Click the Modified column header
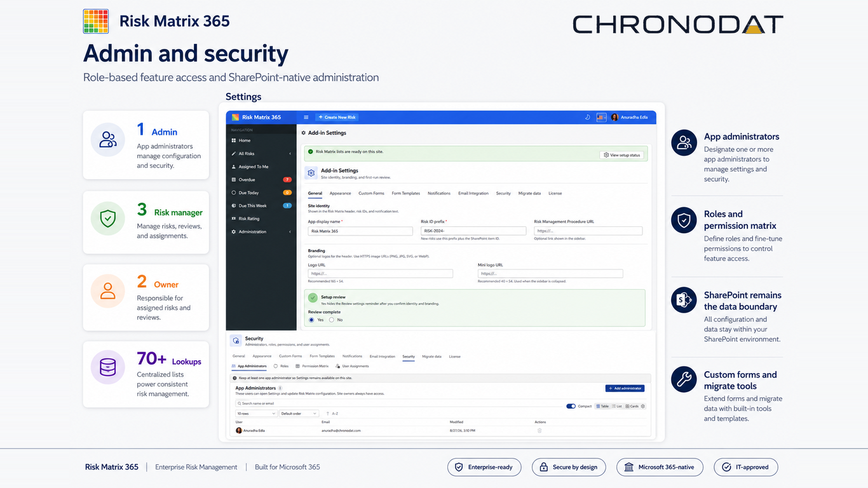This screenshot has width=868, height=488. click(457, 422)
